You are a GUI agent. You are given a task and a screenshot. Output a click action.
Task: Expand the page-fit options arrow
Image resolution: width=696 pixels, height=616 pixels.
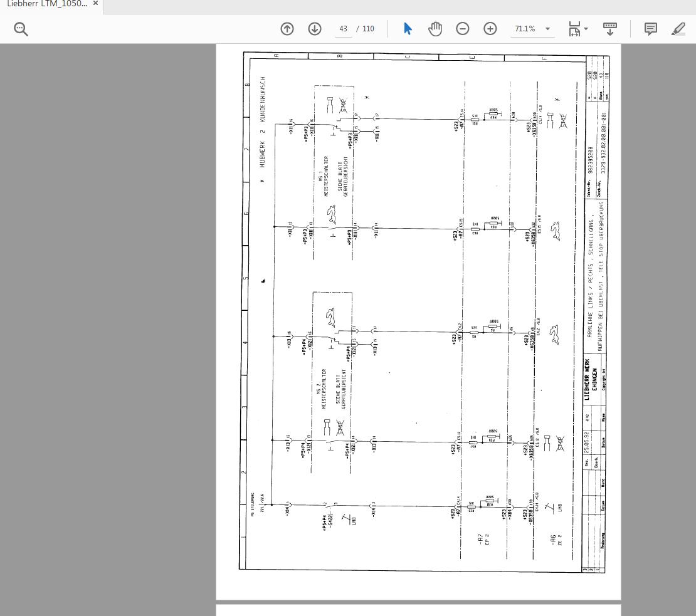[586, 29]
